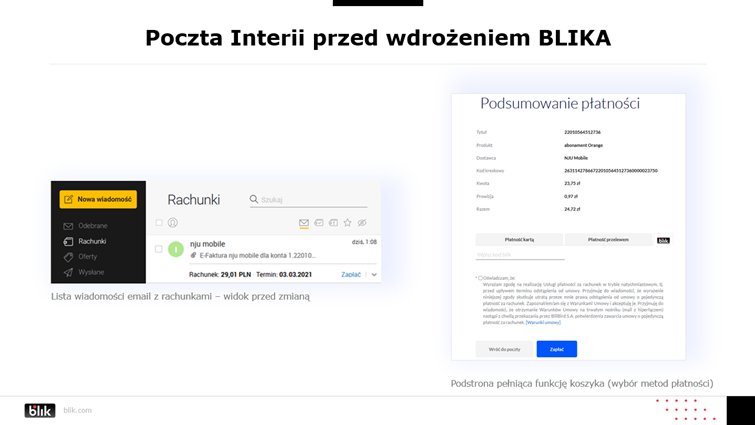Open the Warunki umowy link

tap(543, 322)
